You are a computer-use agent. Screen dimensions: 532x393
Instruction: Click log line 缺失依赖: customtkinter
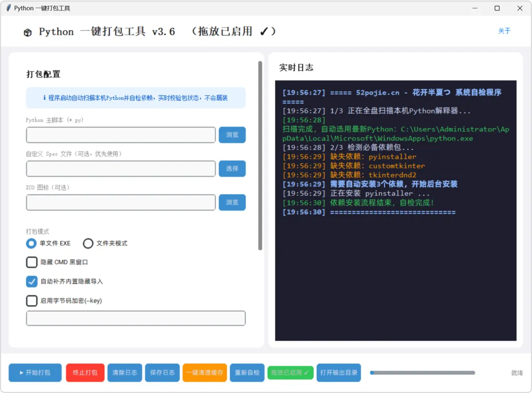click(354, 166)
